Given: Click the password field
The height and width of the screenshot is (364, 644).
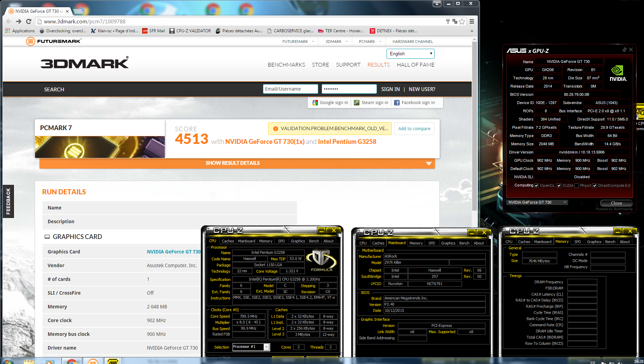Looking at the screenshot, I should [349, 89].
